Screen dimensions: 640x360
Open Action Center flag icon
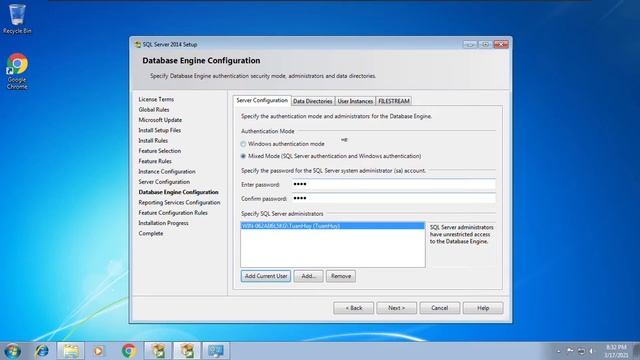570,351
